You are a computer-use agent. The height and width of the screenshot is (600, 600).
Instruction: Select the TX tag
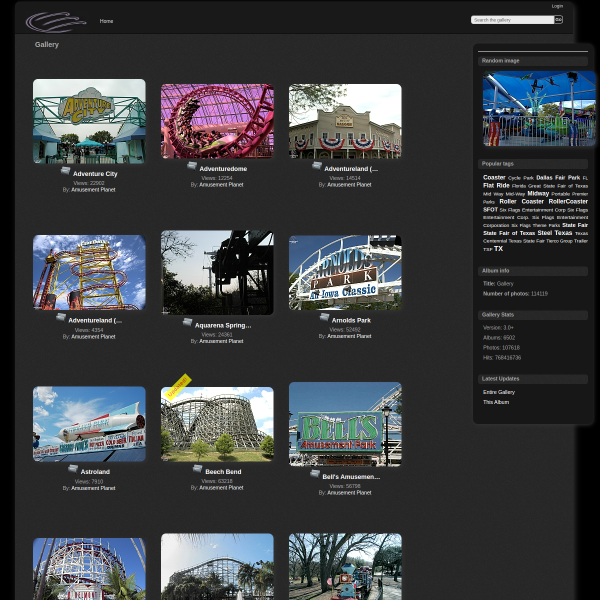tap(498, 249)
